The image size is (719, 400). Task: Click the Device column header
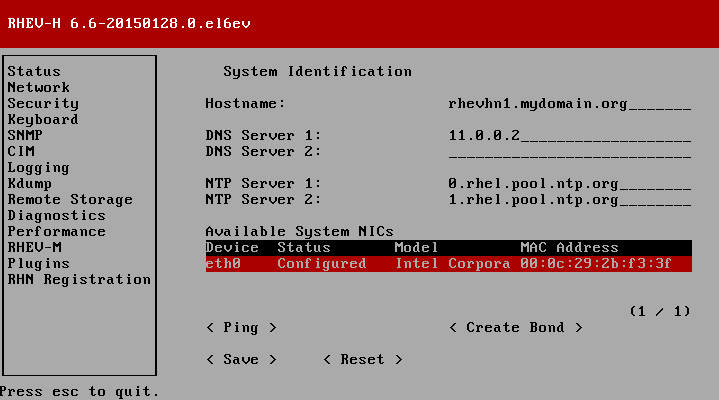pos(232,248)
